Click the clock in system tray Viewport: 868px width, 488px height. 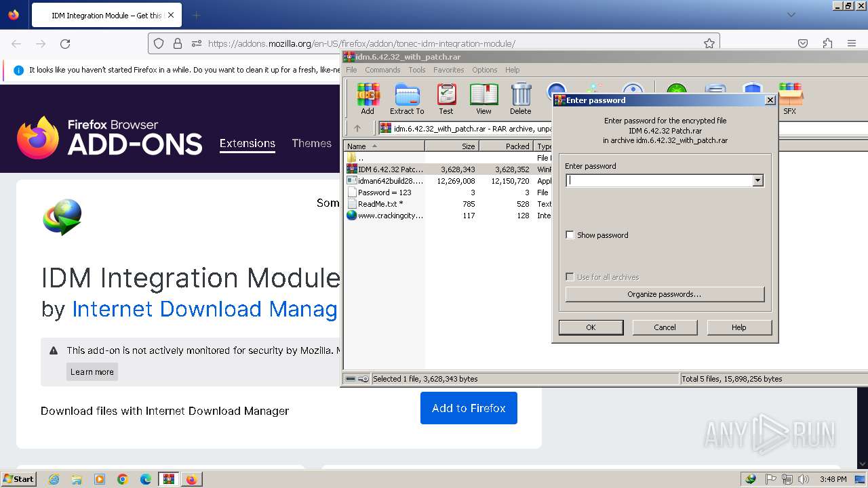point(833,479)
